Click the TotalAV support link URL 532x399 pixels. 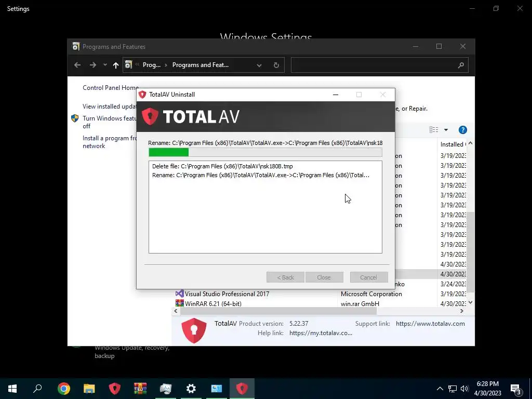pyautogui.click(x=430, y=324)
